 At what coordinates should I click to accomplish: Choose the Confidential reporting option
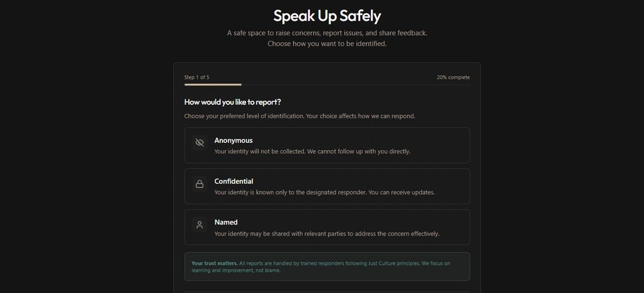327,186
